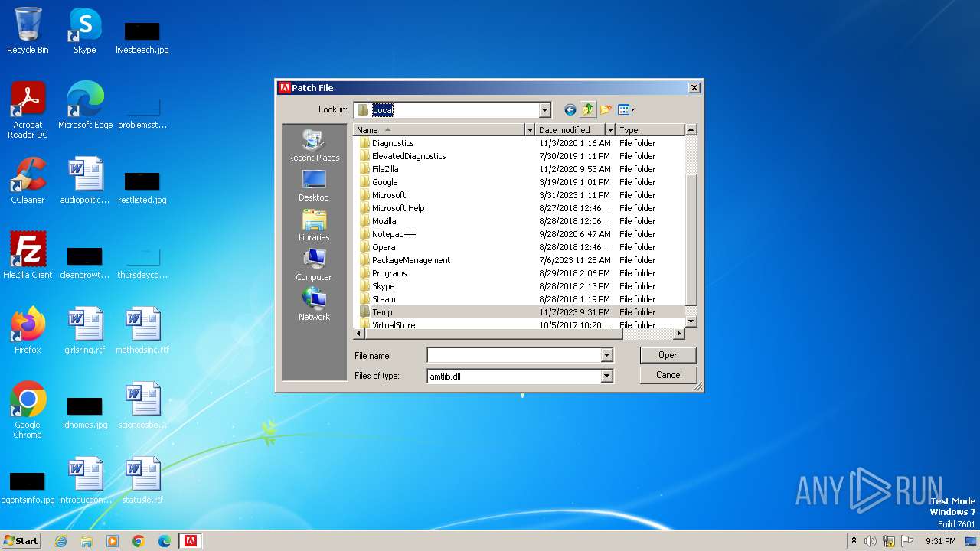Select the Notepad++ folder

point(394,234)
